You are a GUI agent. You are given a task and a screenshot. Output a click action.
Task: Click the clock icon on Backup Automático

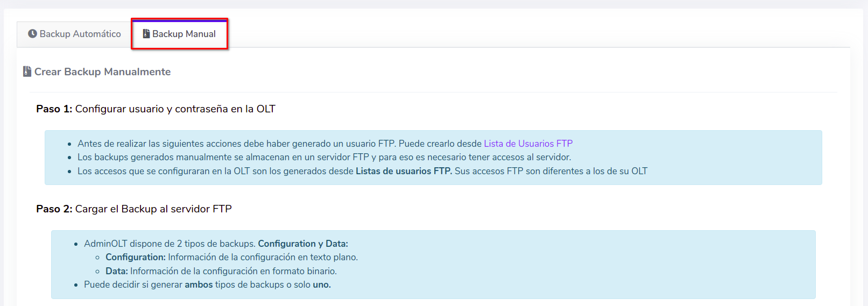32,33
